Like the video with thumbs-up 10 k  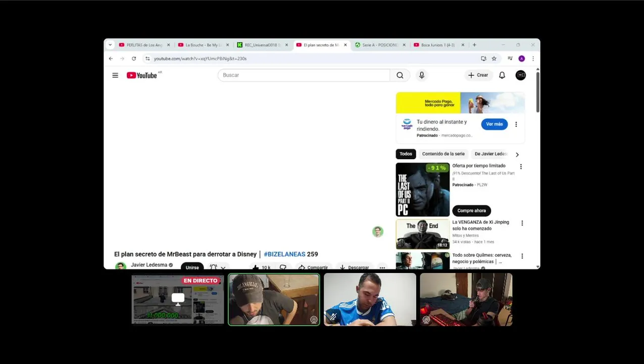pyautogui.click(x=262, y=266)
